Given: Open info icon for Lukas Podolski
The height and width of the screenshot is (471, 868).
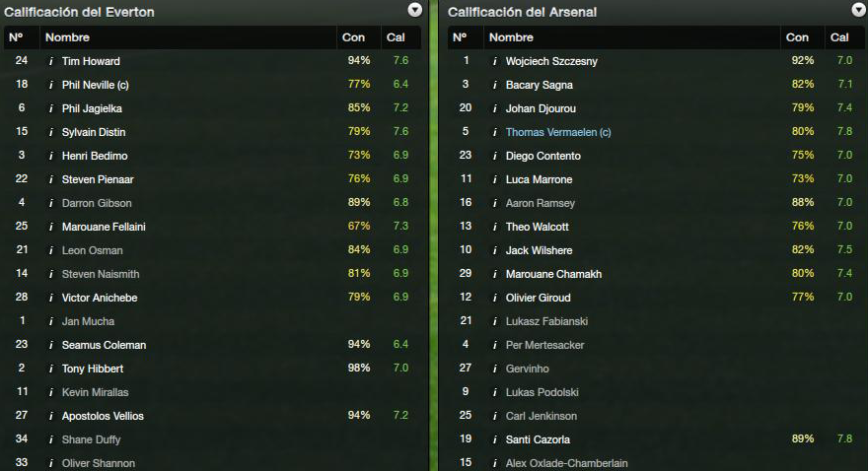Looking at the screenshot, I should pos(495,392).
